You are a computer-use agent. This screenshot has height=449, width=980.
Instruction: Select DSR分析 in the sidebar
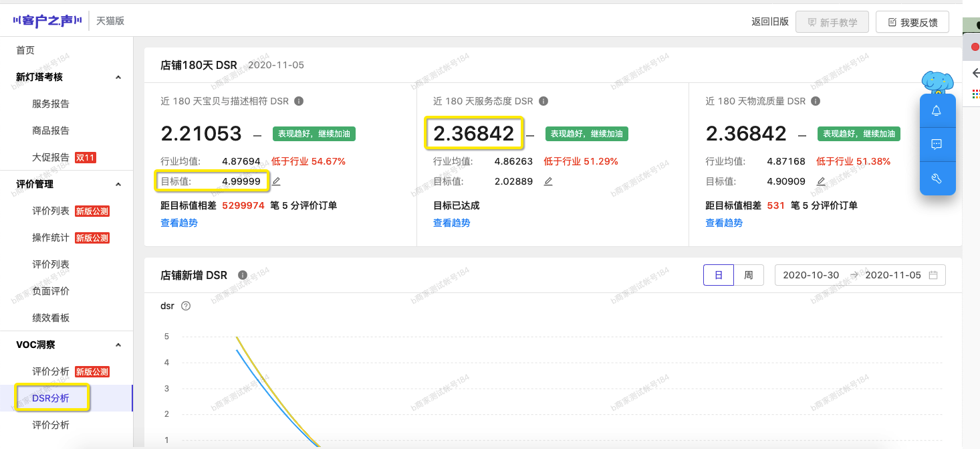tap(51, 398)
